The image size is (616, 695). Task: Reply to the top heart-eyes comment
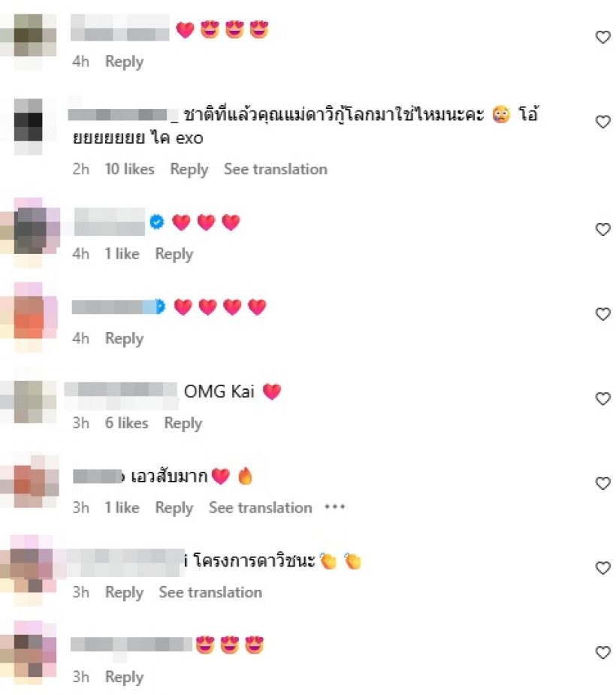(x=125, y=62)
